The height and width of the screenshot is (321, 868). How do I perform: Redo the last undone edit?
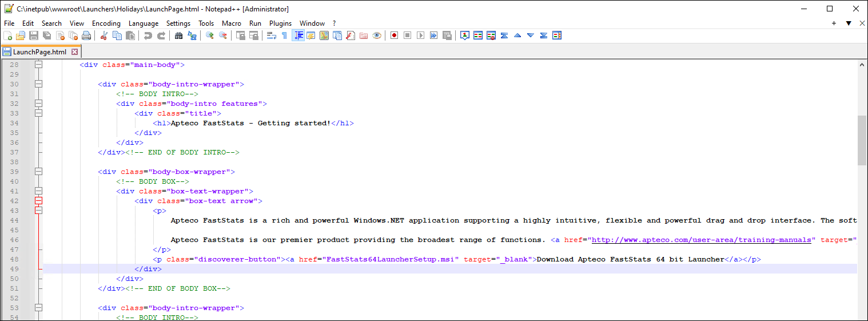161,35
